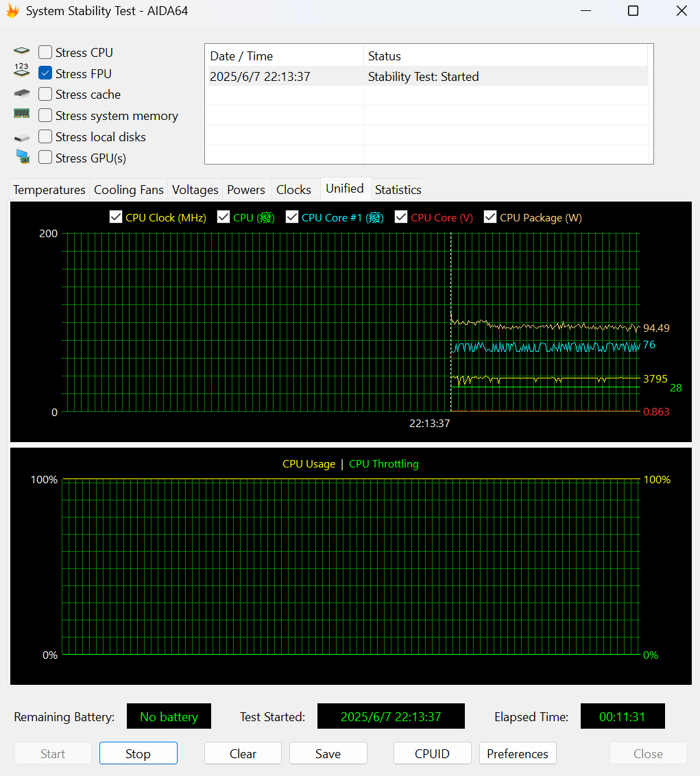The height and width of the screenshot is (776, 700).
Task: Open Preferences dialog
Action: click(x=518, y=753)
